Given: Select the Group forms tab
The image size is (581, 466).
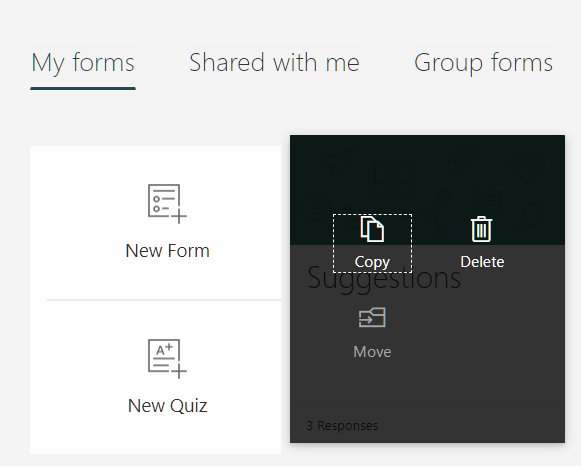Looking at the screenshot, I should (484, 62).
